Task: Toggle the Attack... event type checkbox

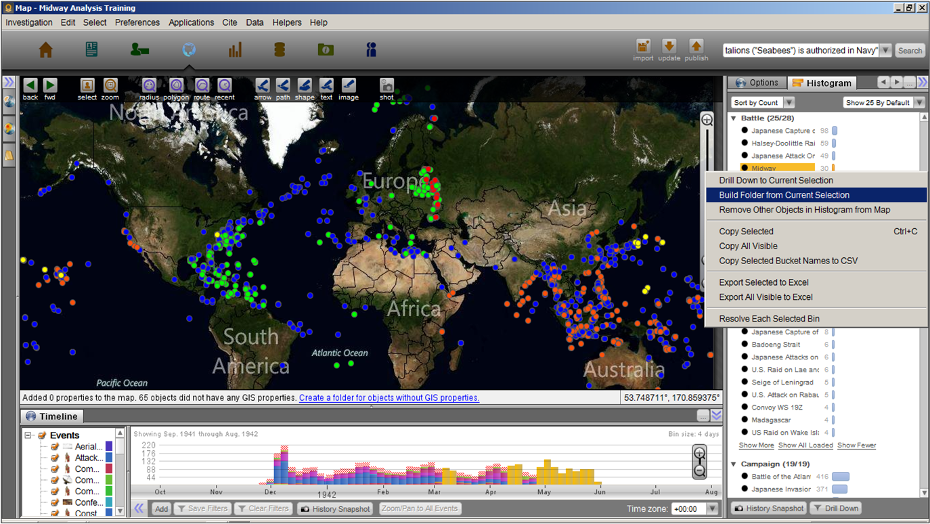Action: 55,458
